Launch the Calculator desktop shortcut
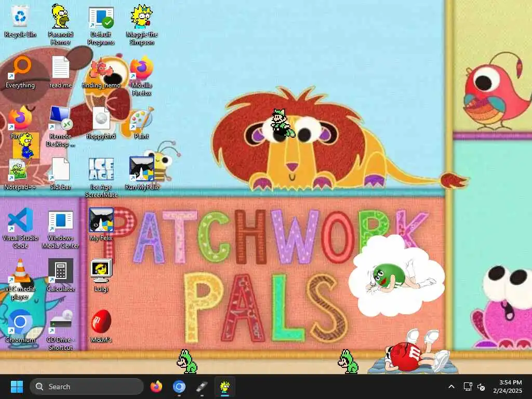 pyautogui.click(x=60, y=275)
